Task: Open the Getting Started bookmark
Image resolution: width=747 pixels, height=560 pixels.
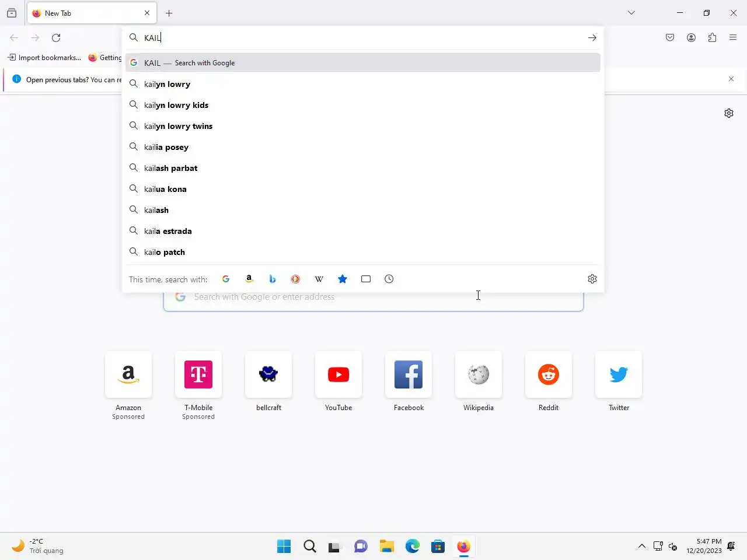Action: [x=105, y=58]
